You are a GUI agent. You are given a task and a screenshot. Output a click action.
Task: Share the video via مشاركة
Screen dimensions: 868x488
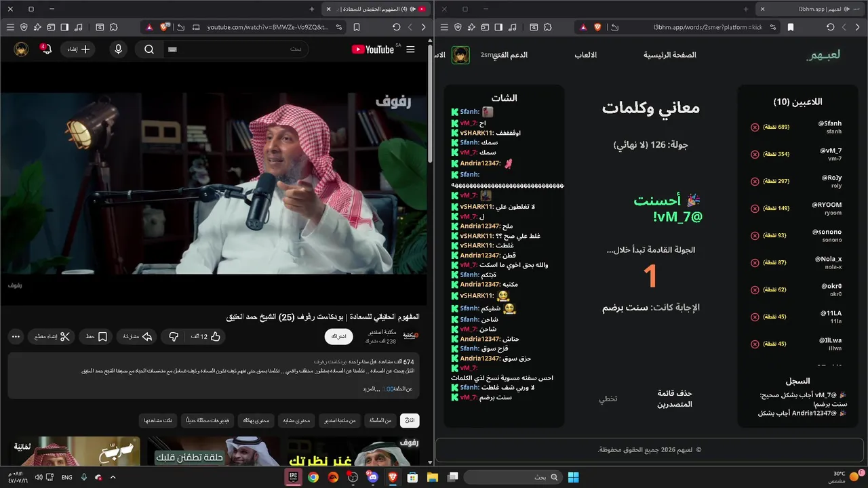click(x=137, y=336)
